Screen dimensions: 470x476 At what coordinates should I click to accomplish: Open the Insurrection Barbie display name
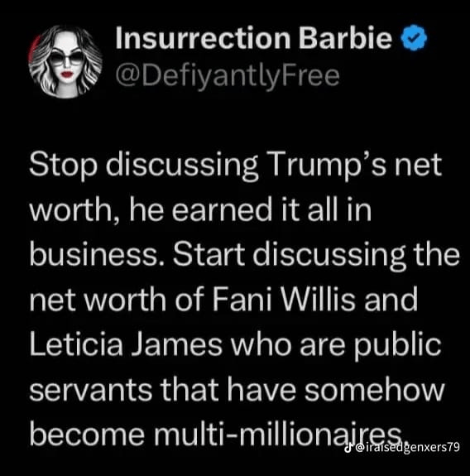click(254, 38)
